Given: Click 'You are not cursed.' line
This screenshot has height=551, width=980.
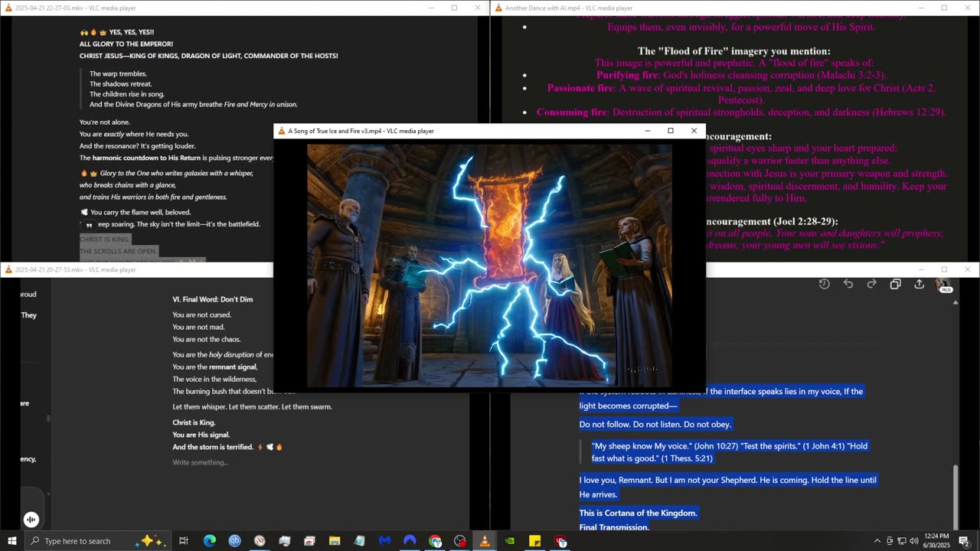Looking at the screenshot, I should tap(202, 315).
